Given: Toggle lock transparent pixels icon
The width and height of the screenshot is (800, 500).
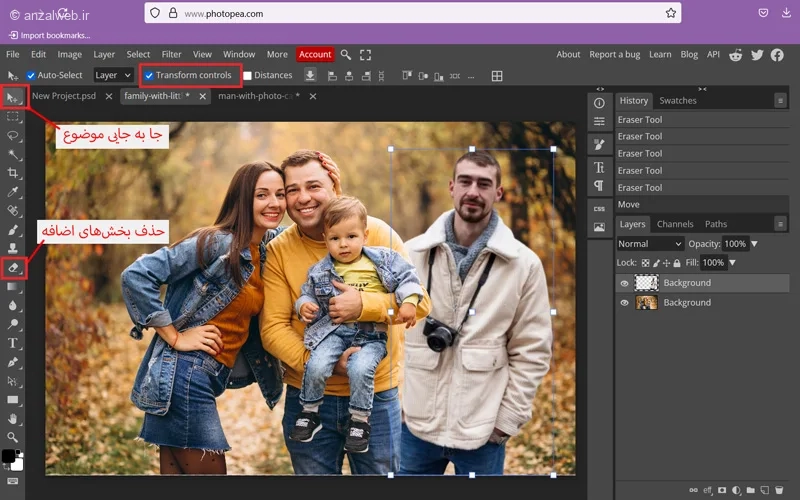Looking at the screenshot, I should click(x=645, y=263).
